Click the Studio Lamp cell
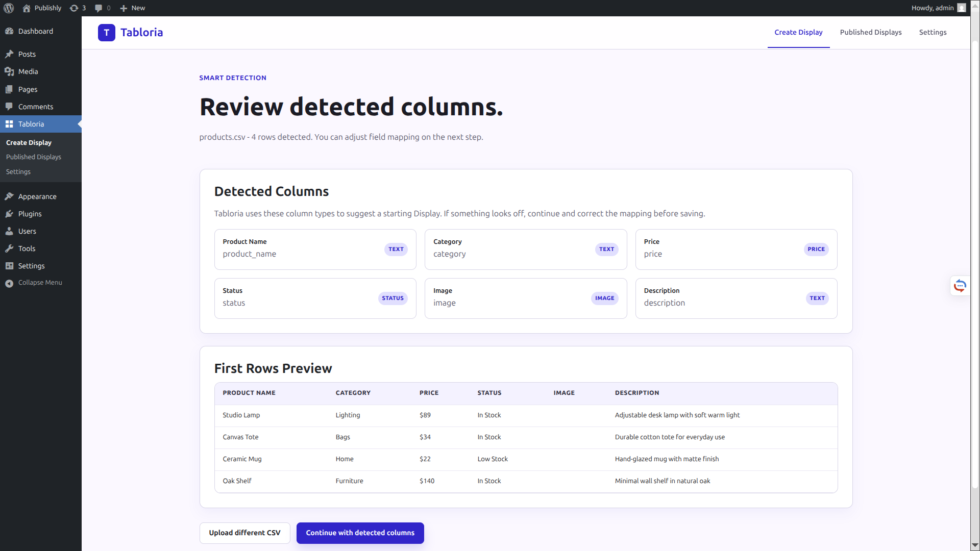The image size is (980, 551). 241,415
